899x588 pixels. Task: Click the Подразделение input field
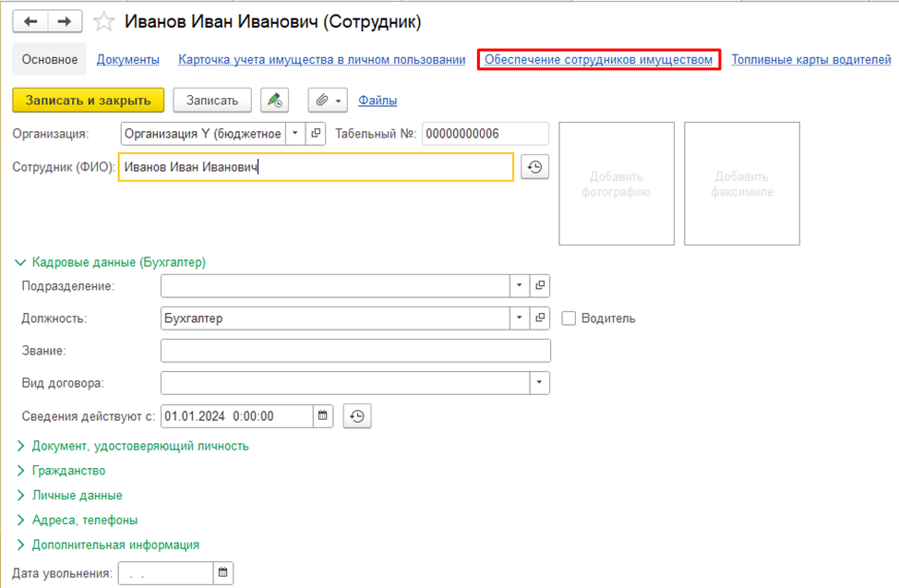(x=335, y=285)
